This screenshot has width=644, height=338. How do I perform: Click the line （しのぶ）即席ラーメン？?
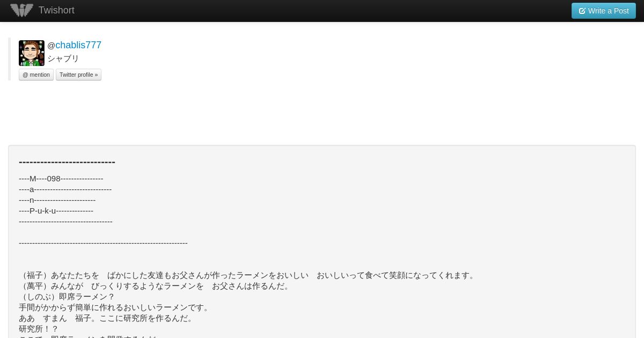tap(67, 297)
